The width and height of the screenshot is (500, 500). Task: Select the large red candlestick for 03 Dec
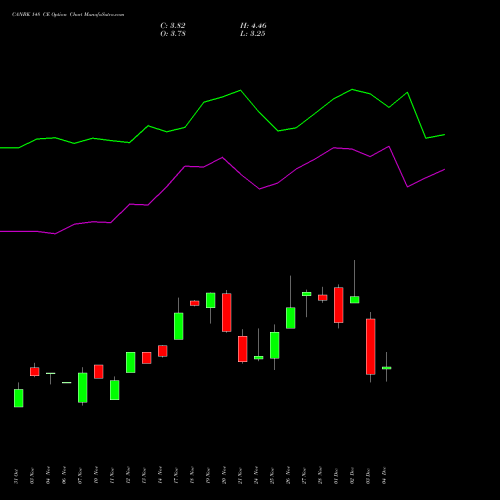click(x=371, y=347)
